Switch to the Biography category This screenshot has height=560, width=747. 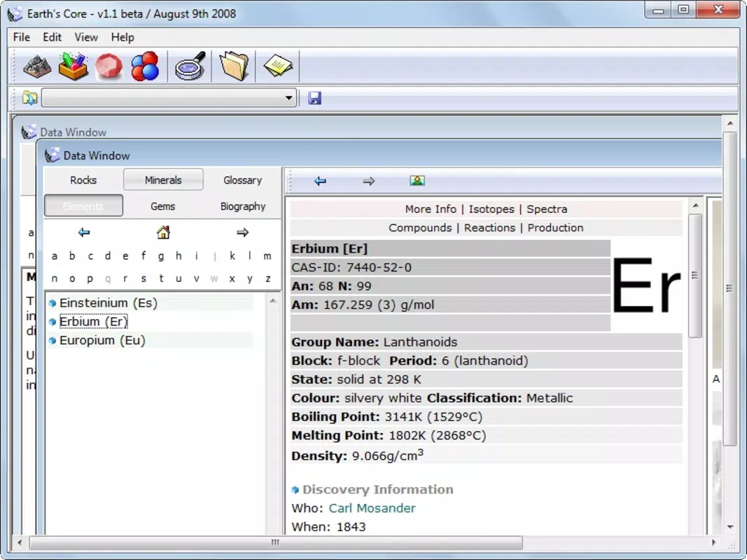pos(242,206)
